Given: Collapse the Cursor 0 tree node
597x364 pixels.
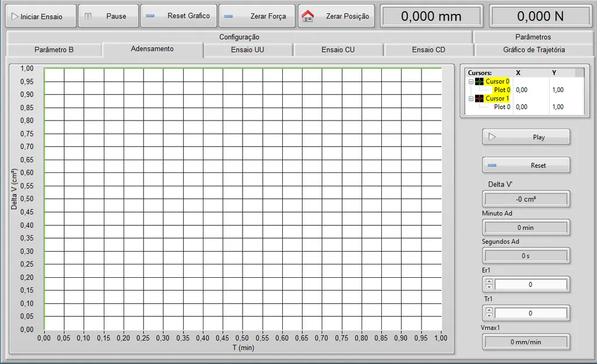Looking at the screenshot, I should (471, 82).
